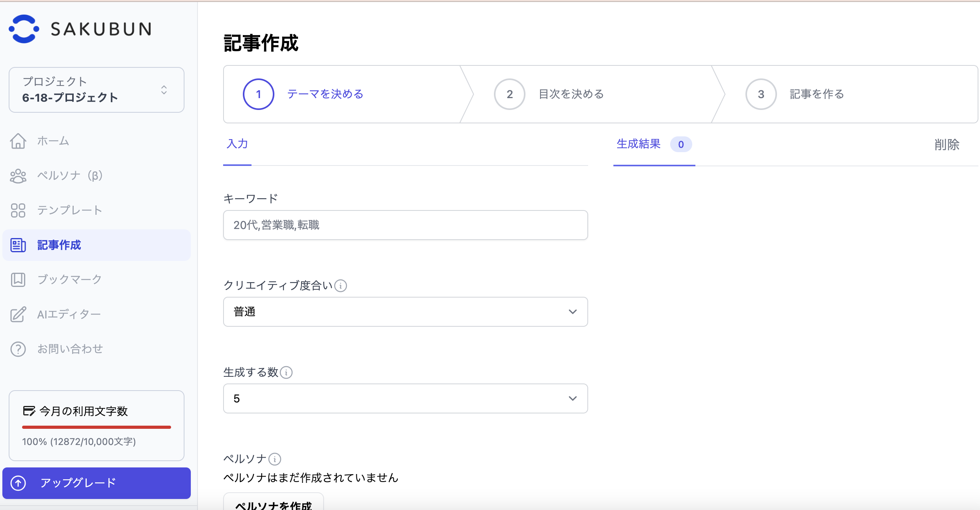Click the info icon beside 生成する数
This screenshot has height=510, width=980.
tap(286, 372)
